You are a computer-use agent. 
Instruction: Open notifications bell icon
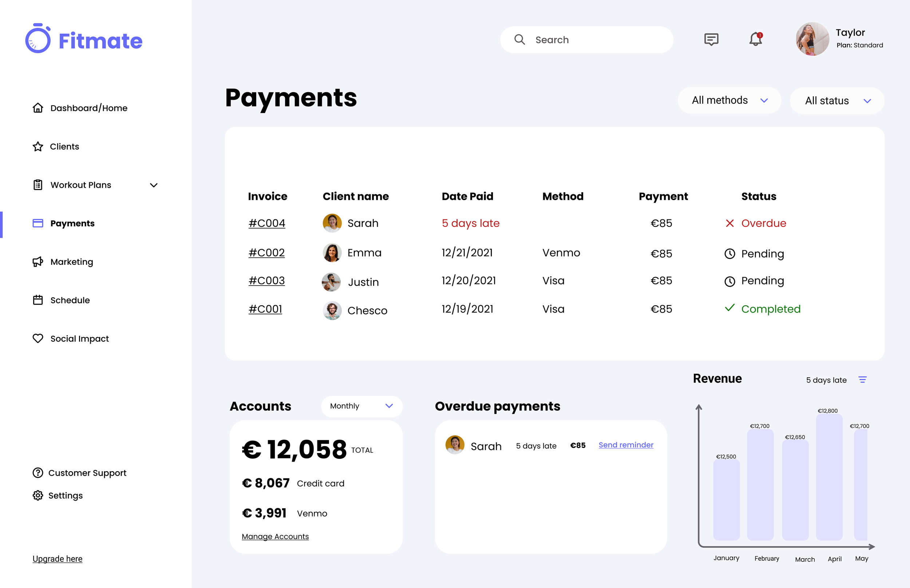click(755, 39)
